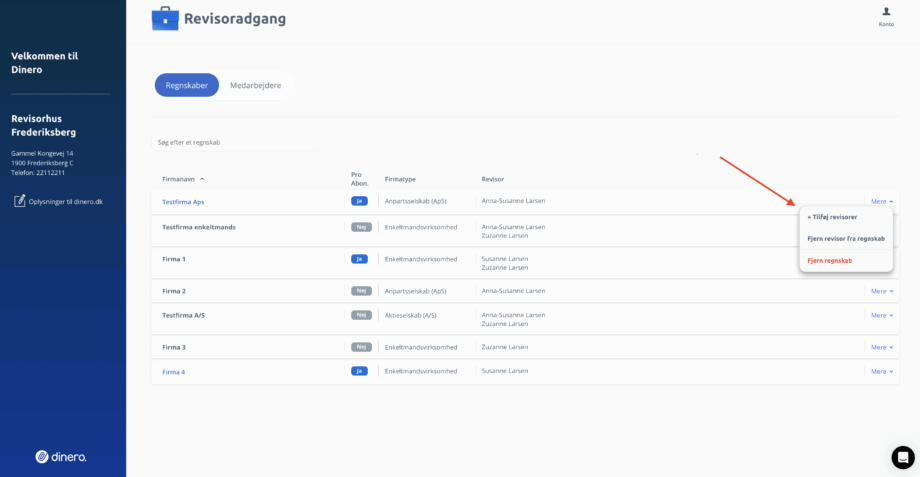Click the edit icon beside Oplysninger til dinero.dk

click(19, 201)
